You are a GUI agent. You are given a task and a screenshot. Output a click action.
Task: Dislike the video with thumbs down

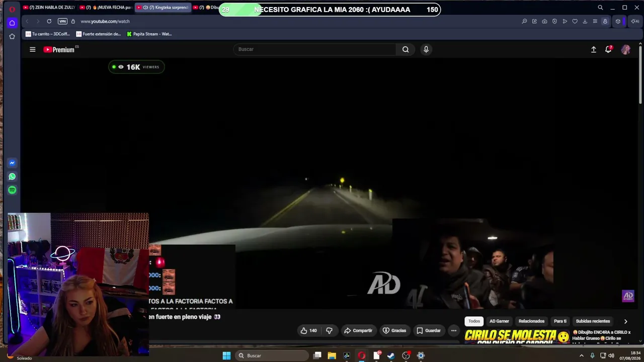click(x=329, y=330)
